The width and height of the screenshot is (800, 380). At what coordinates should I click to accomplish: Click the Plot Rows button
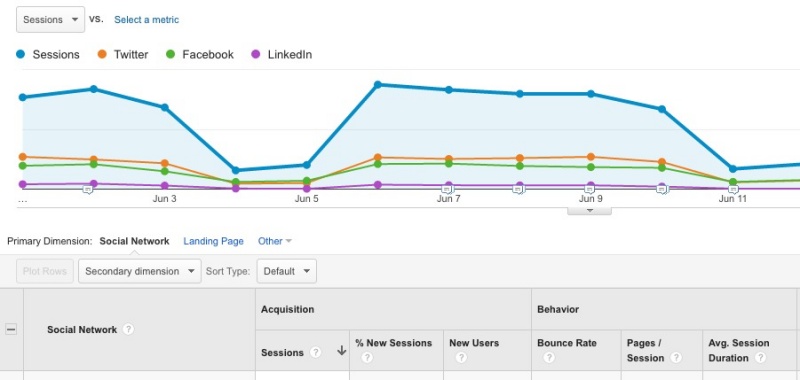pyautogui.click(x=45, y=271)
